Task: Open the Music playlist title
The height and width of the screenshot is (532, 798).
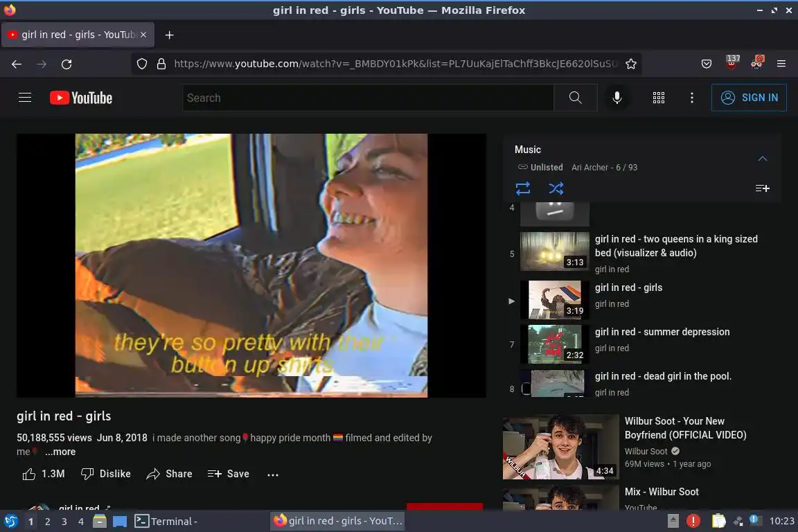Action: point(527,150)
